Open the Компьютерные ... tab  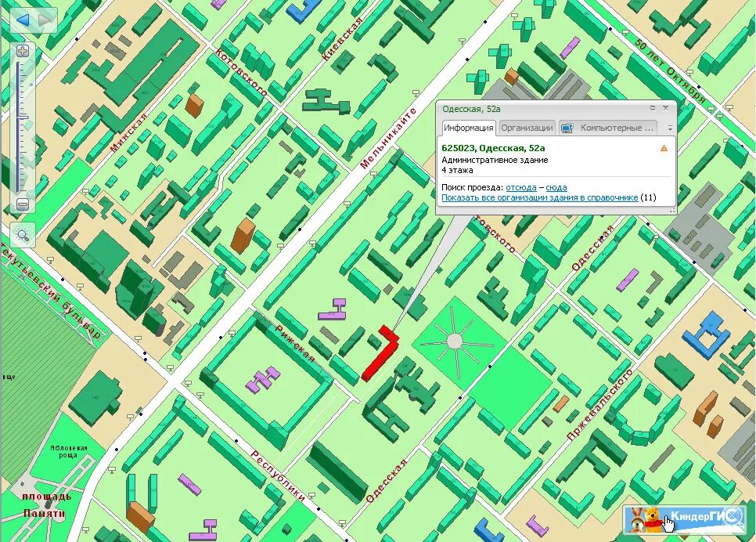pos(608,128)
